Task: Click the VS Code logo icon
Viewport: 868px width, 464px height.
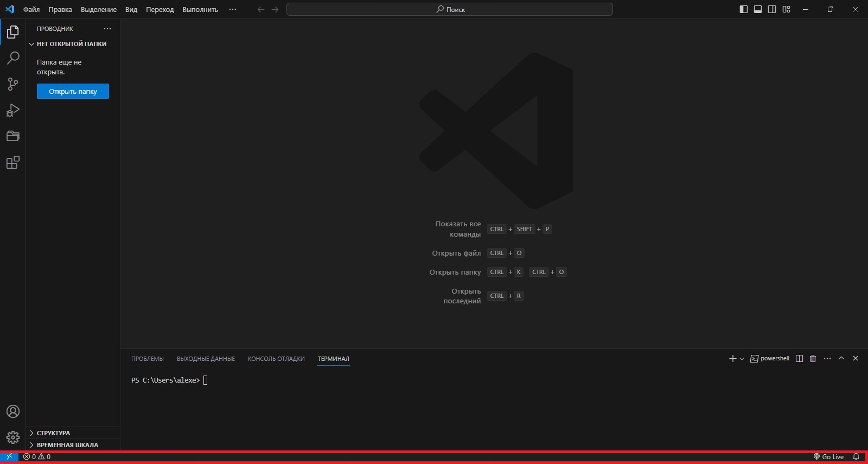Action: [10, 9]
